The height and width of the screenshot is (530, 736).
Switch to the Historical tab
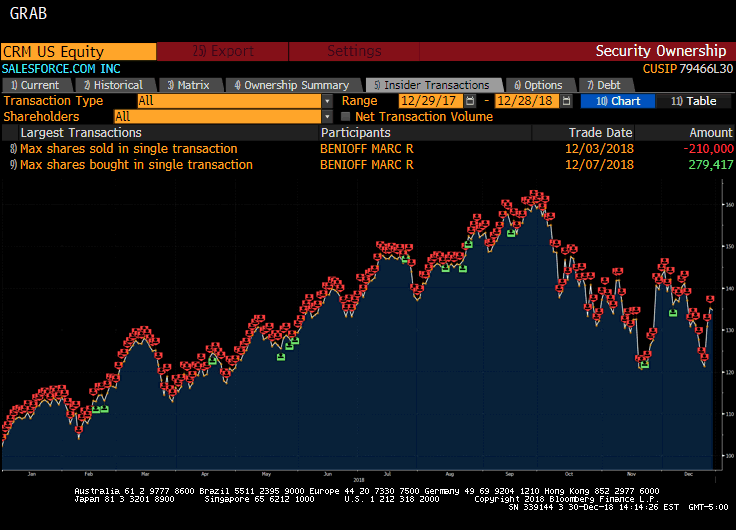[x=115, y=85]
